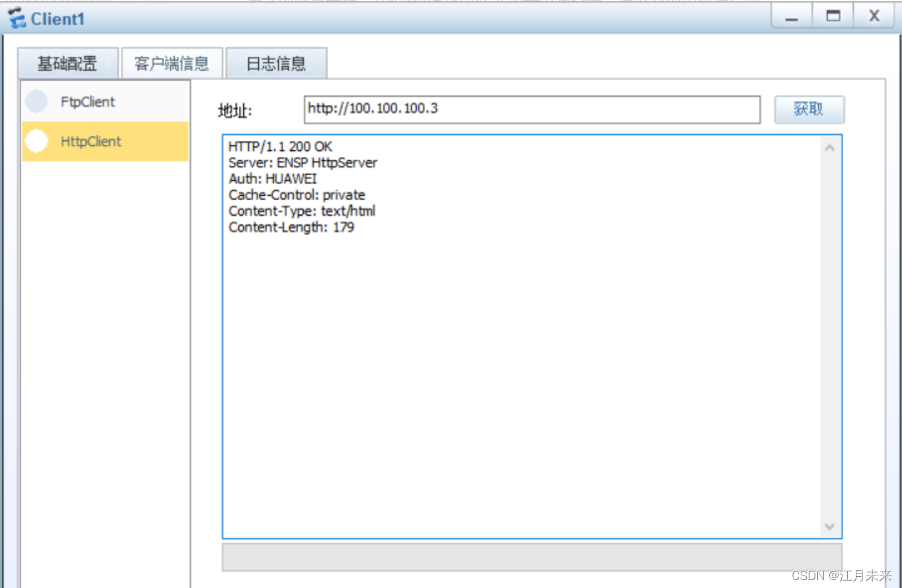Click the 'Cache-Control: private' line
The image size is (902, 588).
click(x=296, y=195)
